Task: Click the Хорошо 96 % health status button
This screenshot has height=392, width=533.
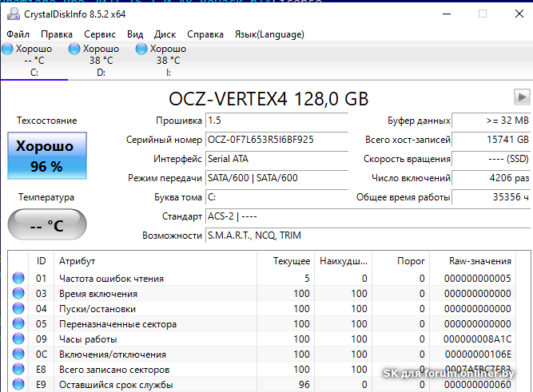Action: pos(46,156)
